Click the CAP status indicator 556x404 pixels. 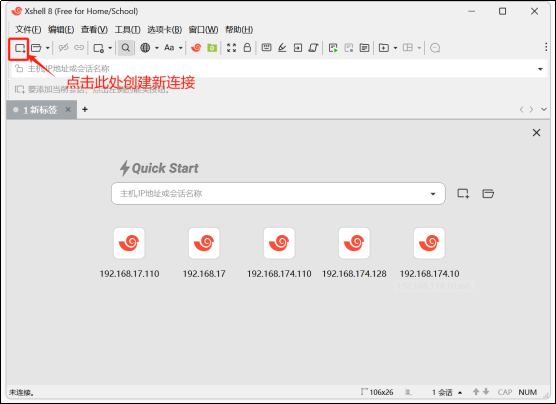coord(505,392)
